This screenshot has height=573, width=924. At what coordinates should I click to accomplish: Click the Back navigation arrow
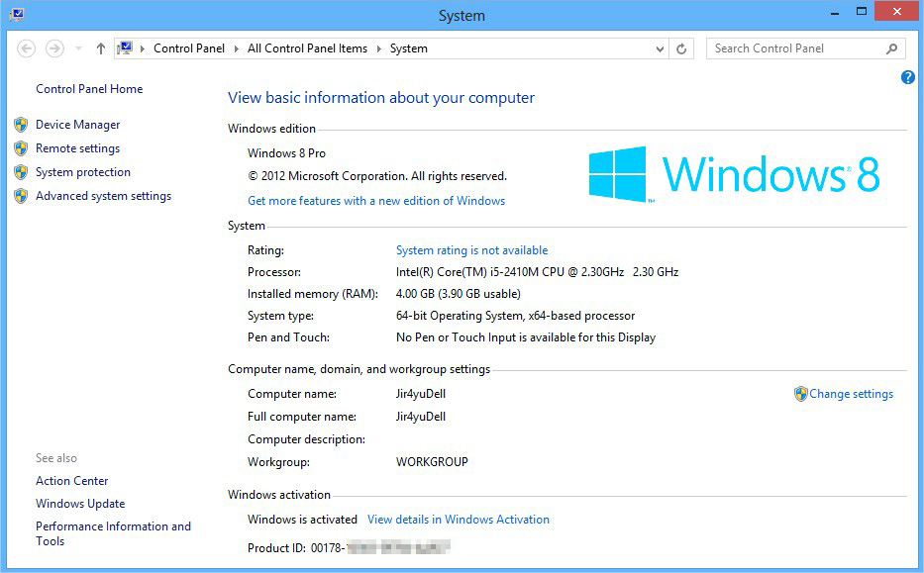[x=26, y=48]
